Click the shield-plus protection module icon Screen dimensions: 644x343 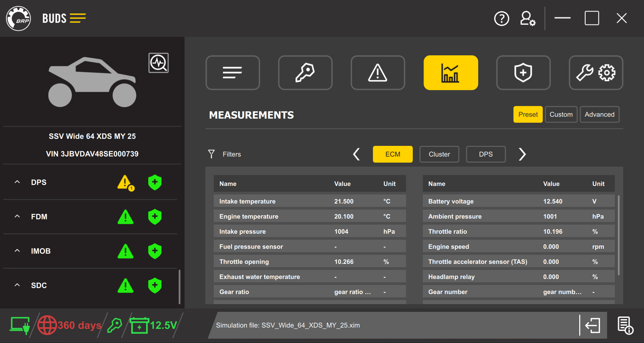click(x=523, y=72)
